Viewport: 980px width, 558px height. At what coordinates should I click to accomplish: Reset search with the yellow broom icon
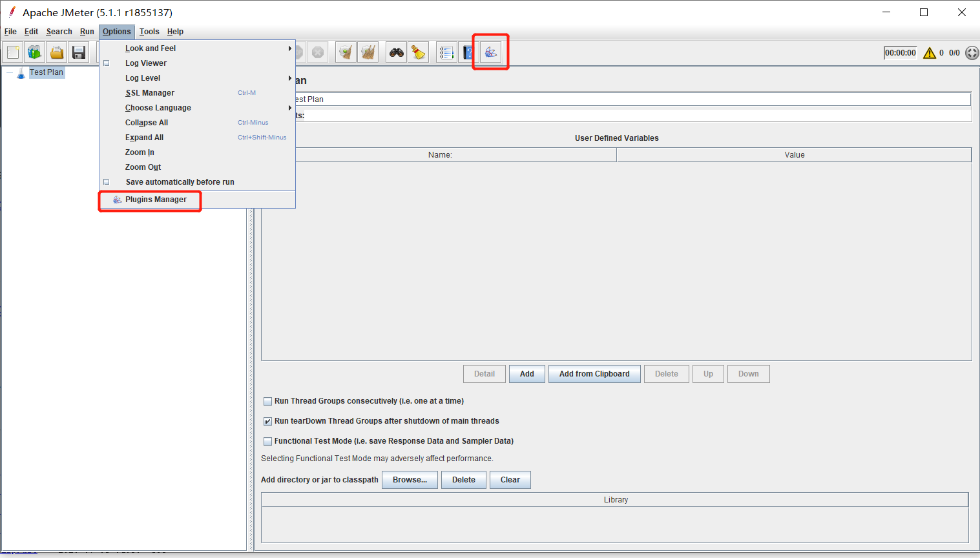[x=419, y=52]
